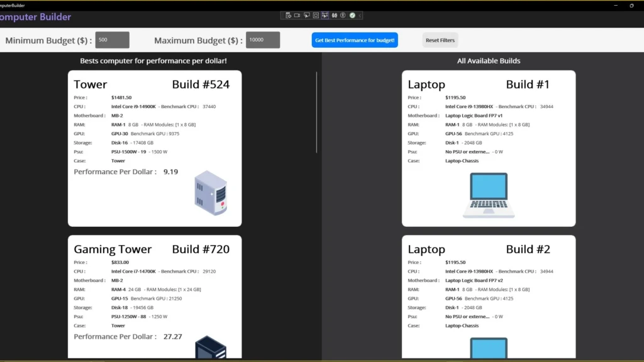Click the Hot Reload double-arrow icon
Screen dimensions: 644x362
click(335, 15)
